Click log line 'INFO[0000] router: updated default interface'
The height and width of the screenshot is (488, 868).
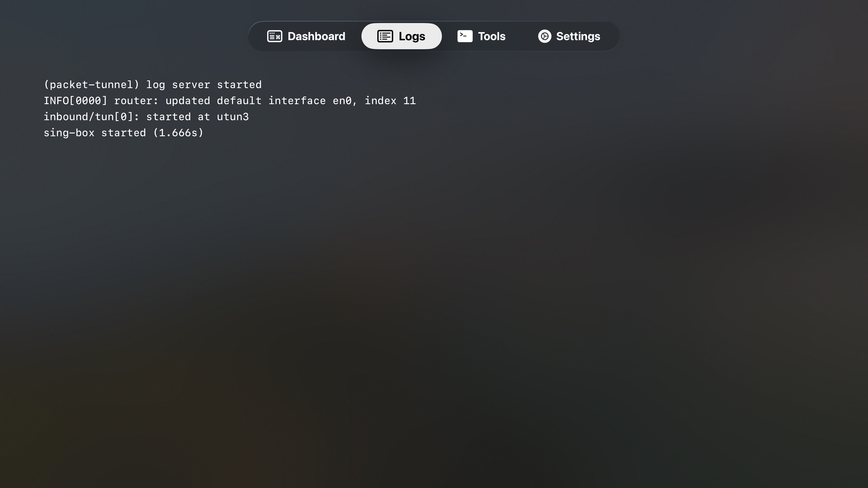coord(230,101)
